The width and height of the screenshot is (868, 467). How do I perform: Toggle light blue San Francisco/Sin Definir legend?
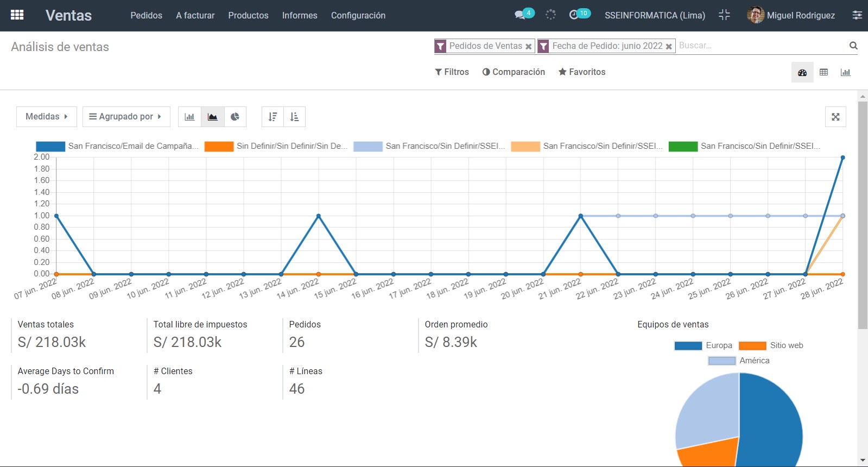pos(429,146)
